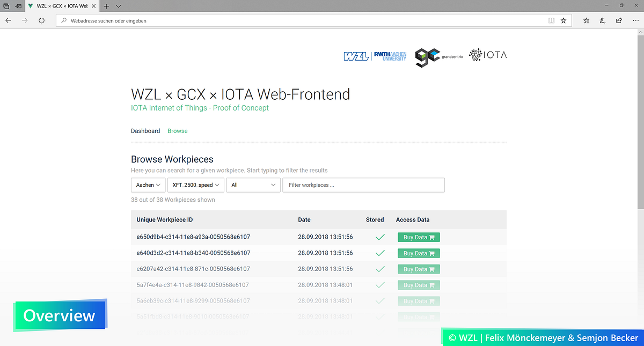Expand the Aachen location dropdown

(x=148, y=185)
